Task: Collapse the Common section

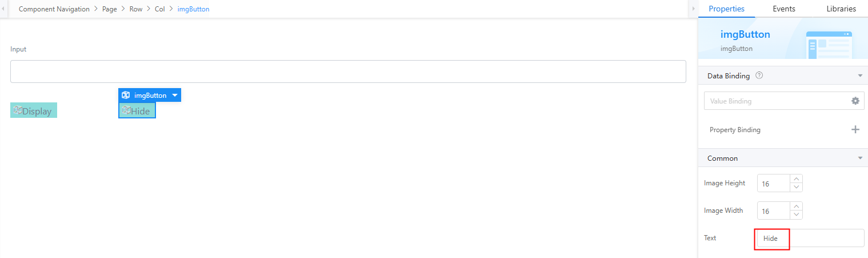Action: (x=859, y=158)
